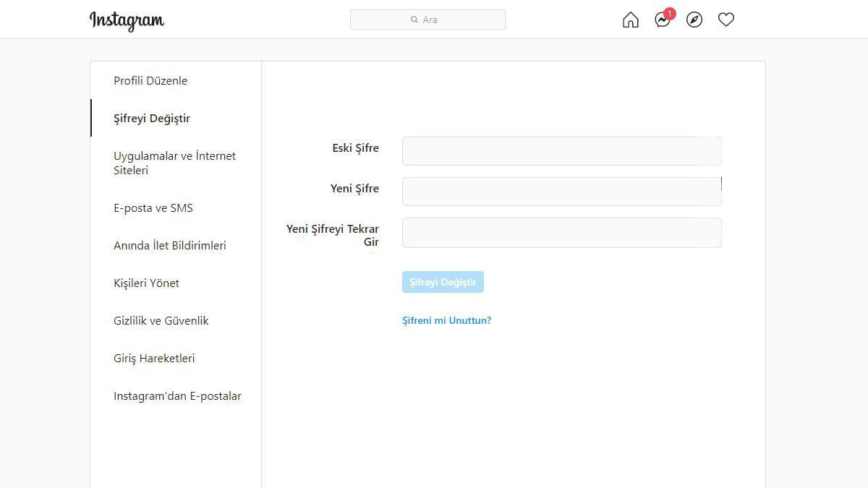Click the Yeni Şifre input field
The image size is (868, 488).
(x=561, y=192)
